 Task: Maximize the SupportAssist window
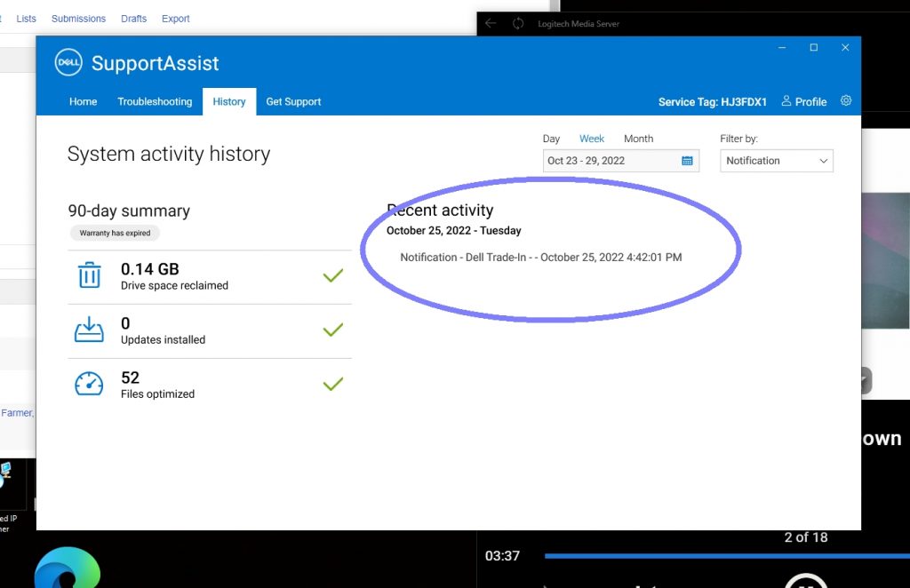[x=814, y=48]
